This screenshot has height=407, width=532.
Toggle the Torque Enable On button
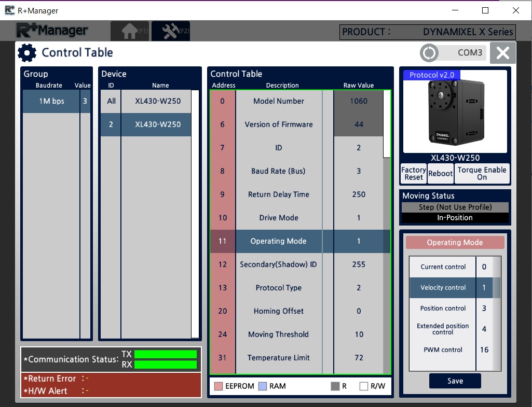[482, 174]
